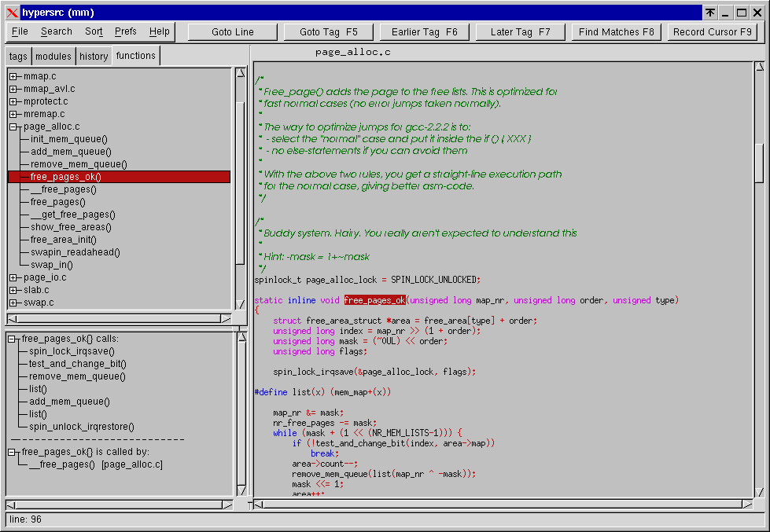Collapse the 'free_pages_ok() calls' list
This screenshot has height=532, width=770.
[x=12, y=339]
